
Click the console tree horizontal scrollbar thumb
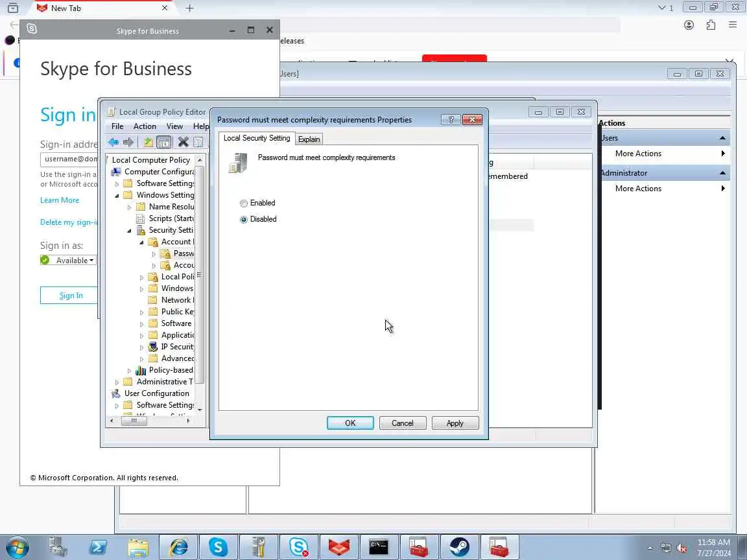click(134, 421)
